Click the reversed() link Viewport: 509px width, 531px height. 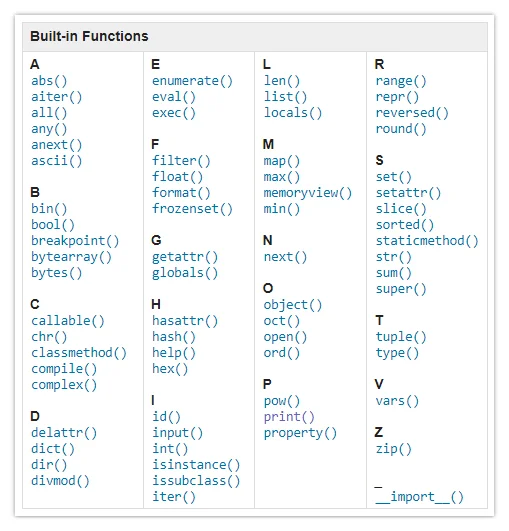click(x=412, y=113)
